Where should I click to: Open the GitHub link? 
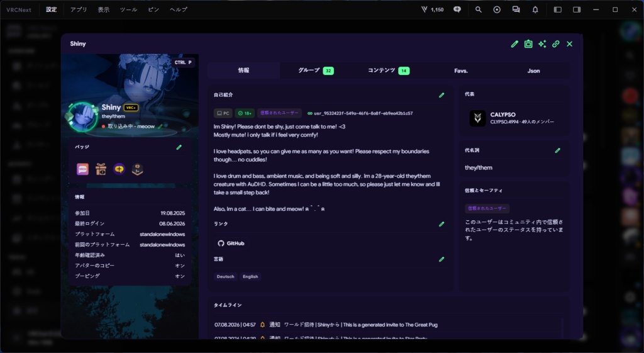tap(231, 244)
